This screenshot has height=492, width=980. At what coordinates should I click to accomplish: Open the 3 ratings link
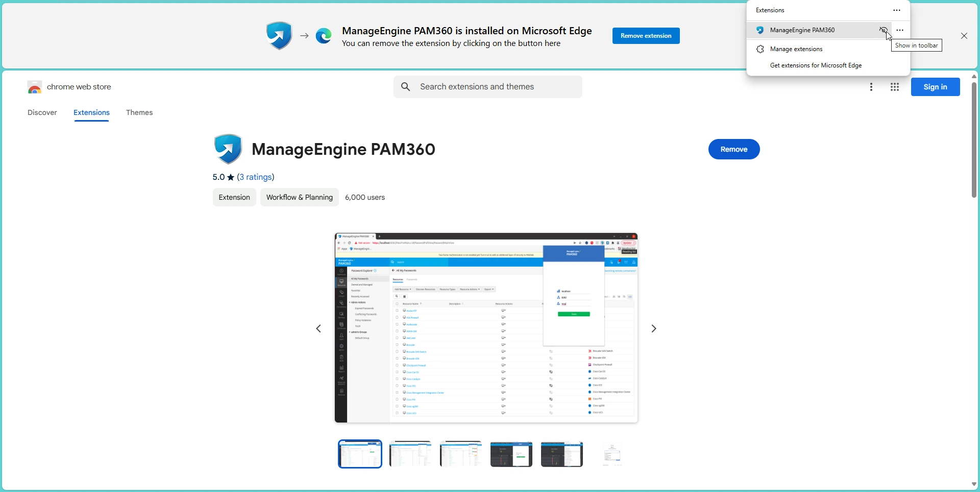click(x=257, y=177)
